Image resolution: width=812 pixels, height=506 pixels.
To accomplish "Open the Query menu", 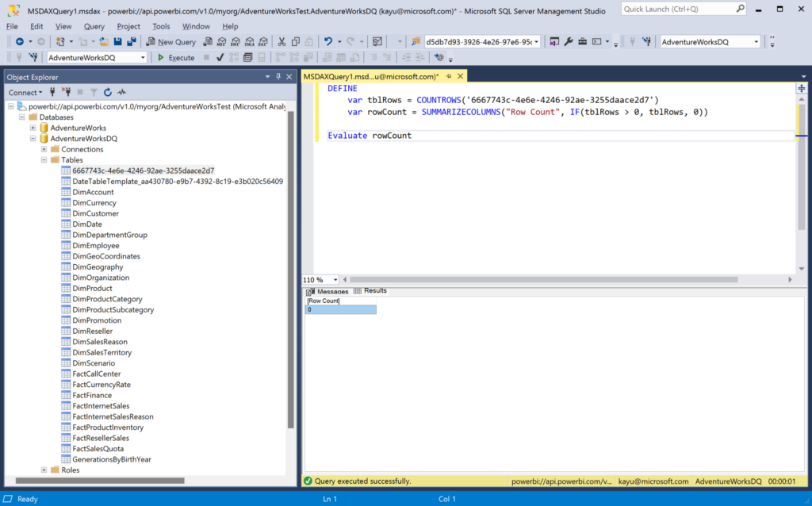I will pyautogui.click(x=94, y=26).
